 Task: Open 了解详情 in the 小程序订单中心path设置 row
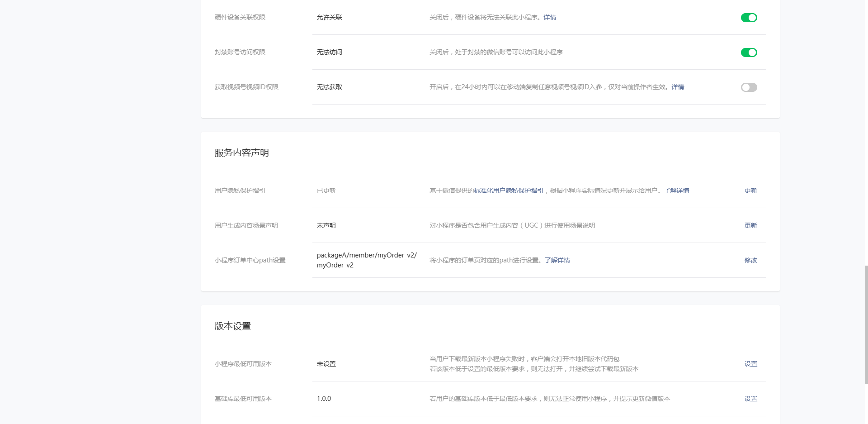[557, 260]
